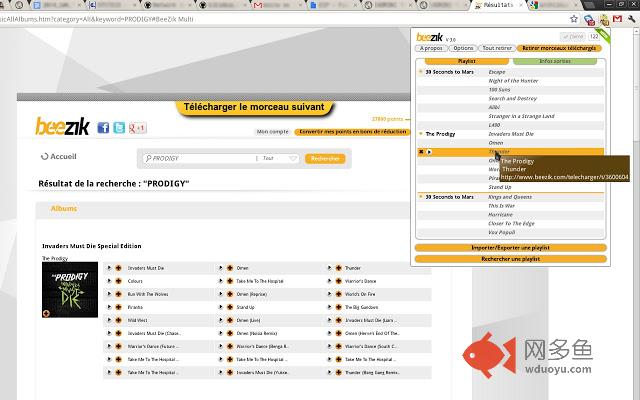The image size is (640, 400).
Task: Add whole album via plus icon on cover
Action: click(46, 313)
